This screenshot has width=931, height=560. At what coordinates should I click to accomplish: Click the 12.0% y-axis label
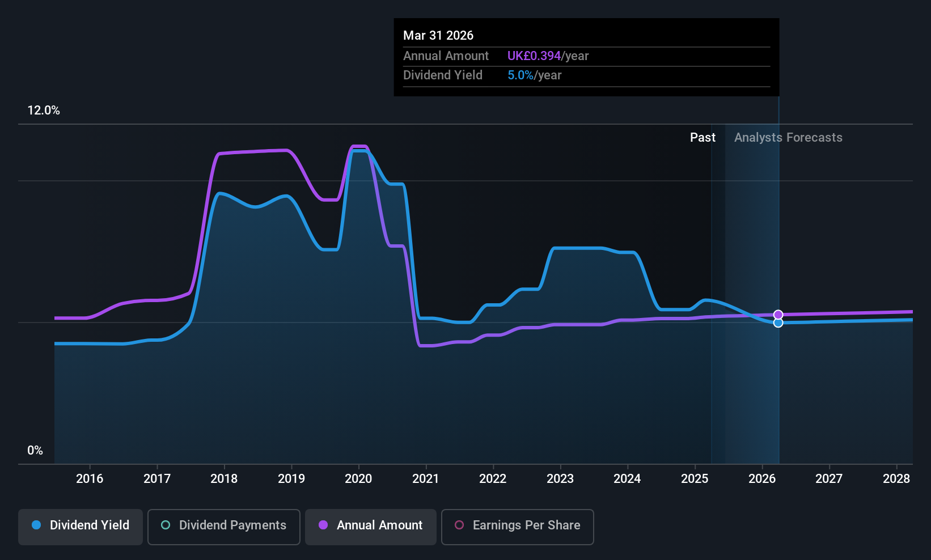[x=44, y=111]
